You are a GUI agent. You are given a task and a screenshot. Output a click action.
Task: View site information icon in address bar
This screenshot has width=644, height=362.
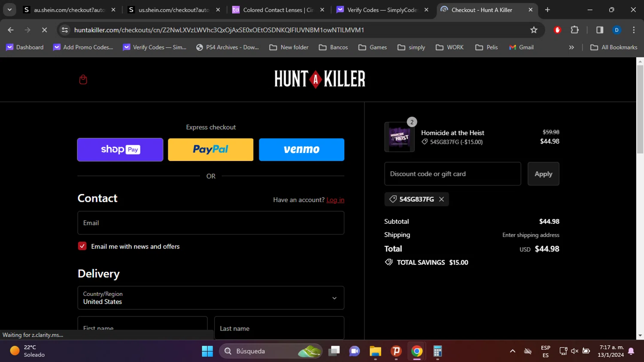pyautogui.click(x=65, y=30)
